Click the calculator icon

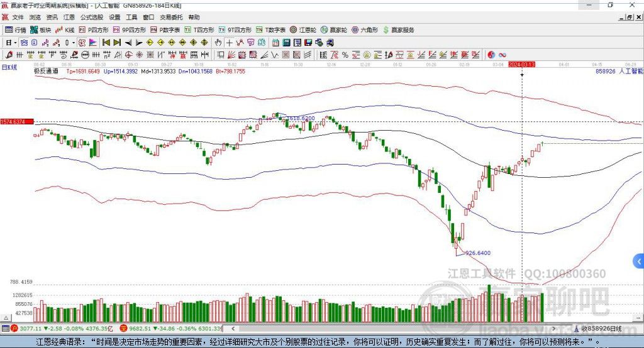(x=286, y=43)
